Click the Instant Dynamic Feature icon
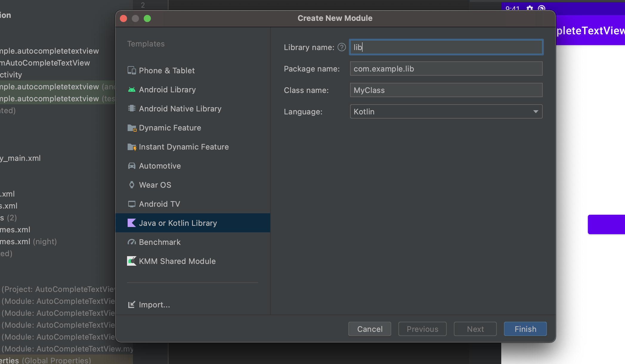Screen dimensions: 625x364 click(132, 147)
